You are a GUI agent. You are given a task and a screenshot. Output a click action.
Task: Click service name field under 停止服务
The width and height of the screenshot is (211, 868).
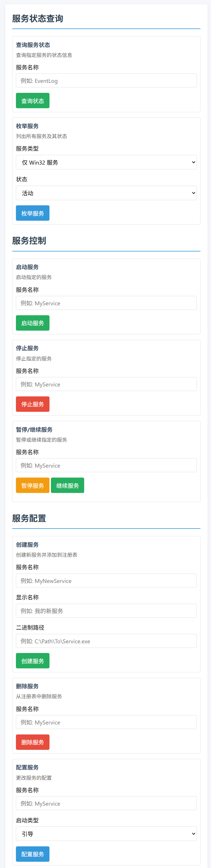106,384
